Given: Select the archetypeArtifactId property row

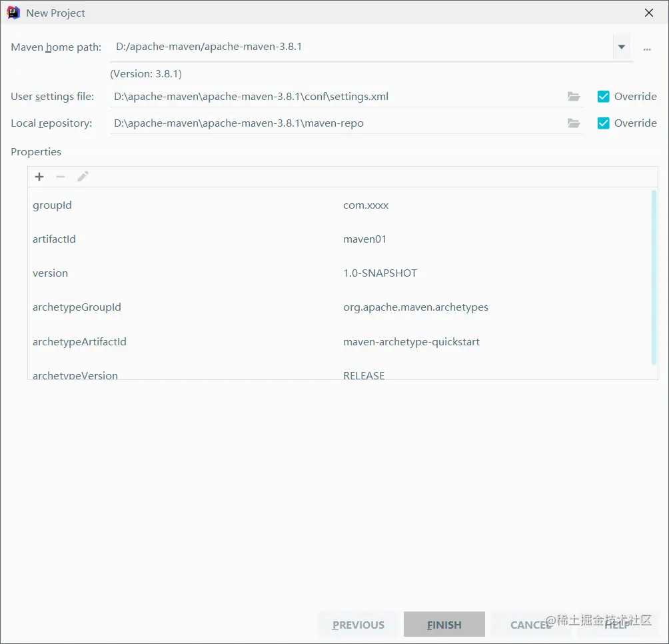Looking at the screenshot, I should pos(340,342).
